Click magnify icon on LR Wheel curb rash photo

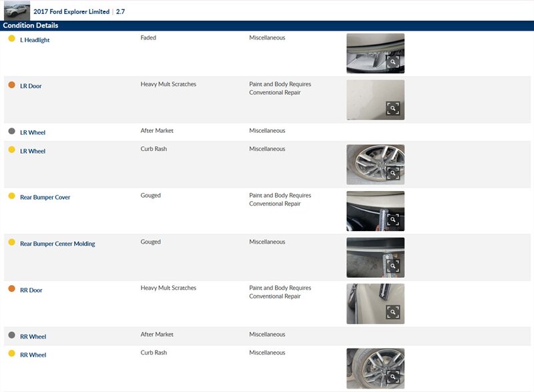[393, 174]
